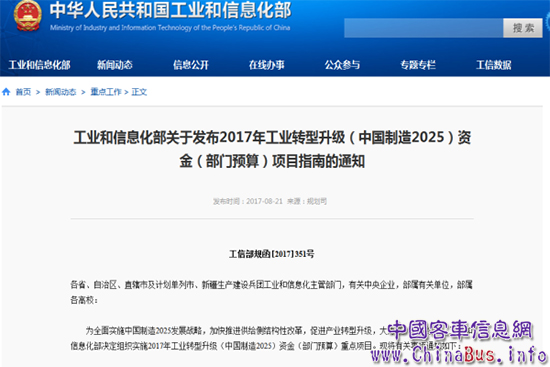
Task: Open the 公众参与 navigation item
Action: tap(342, 65)
